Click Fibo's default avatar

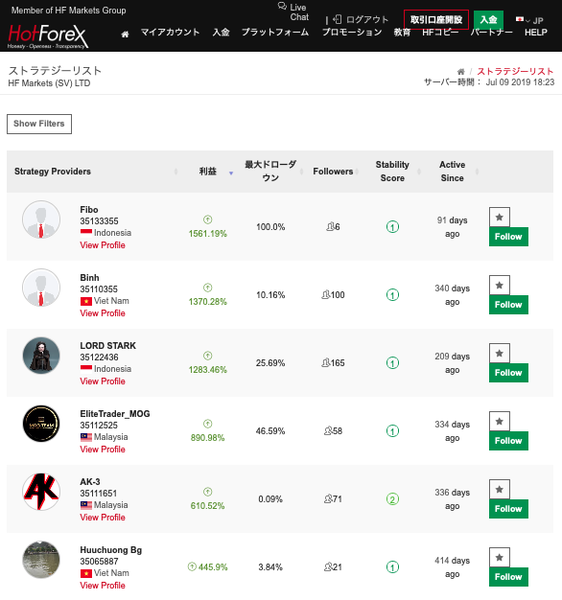41,220
